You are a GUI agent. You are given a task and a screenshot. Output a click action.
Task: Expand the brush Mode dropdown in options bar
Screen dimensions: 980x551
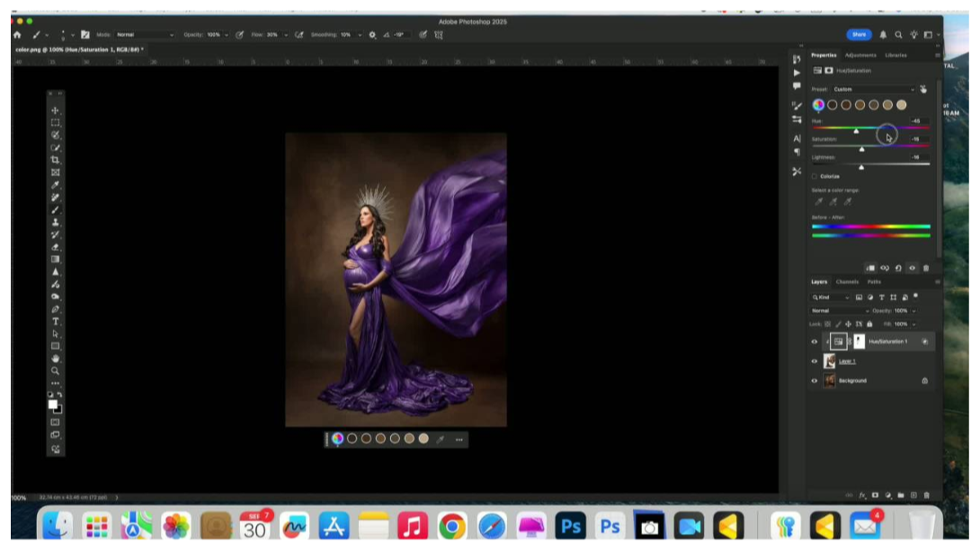coord(144,34)
